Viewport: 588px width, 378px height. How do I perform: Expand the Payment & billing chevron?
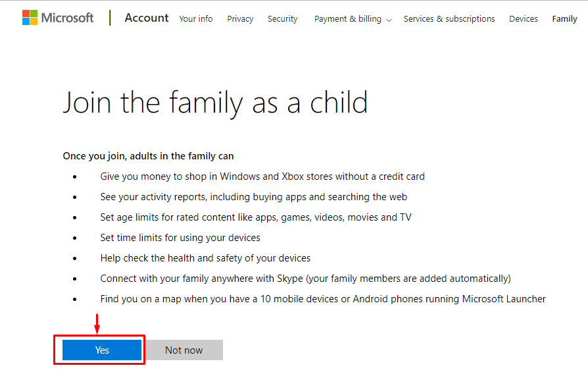(x=389, y=20)
